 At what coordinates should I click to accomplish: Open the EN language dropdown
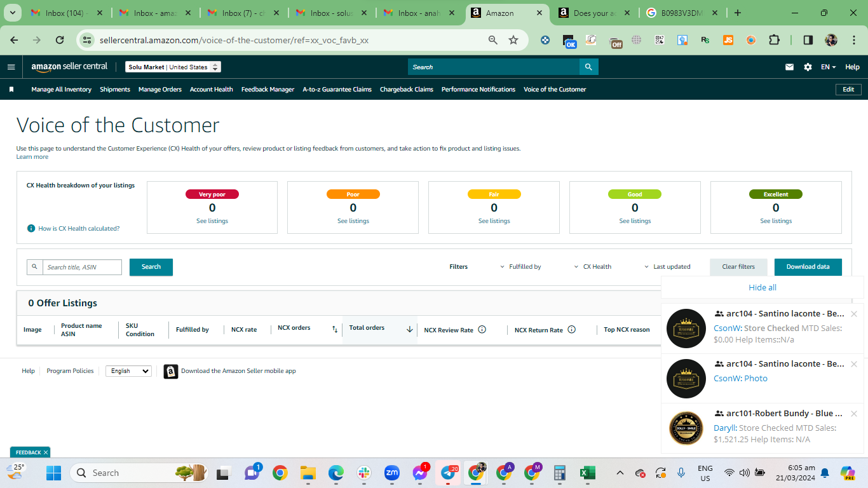click(x=828, y=67)
